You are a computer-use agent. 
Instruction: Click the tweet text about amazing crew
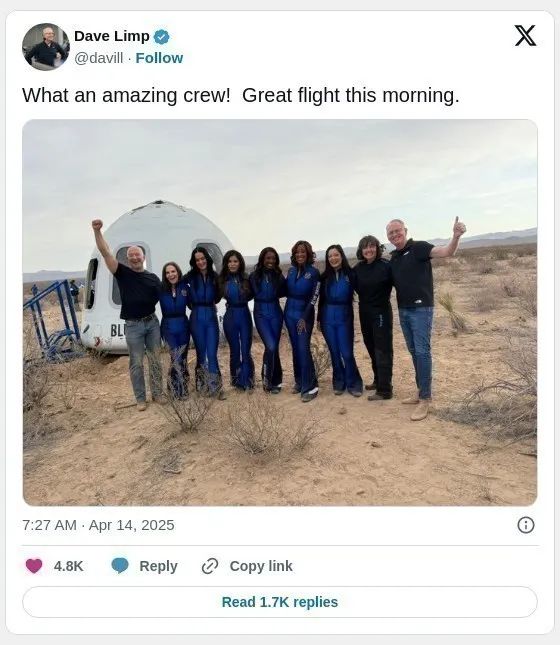pos(241,95)
